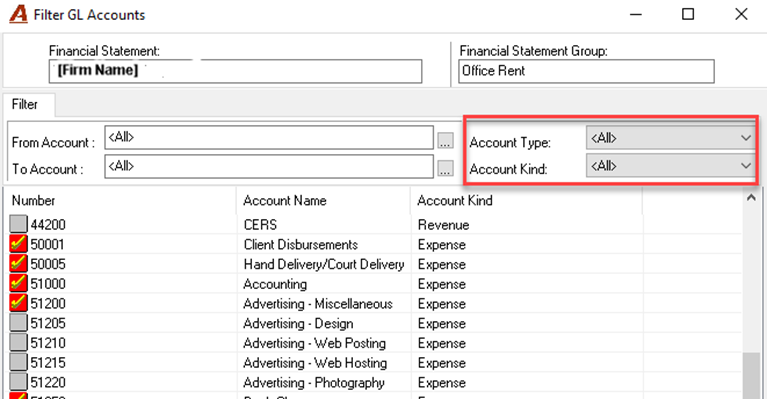Check account 51210 Advertising - Web Posting
The width and height of the screenshot is (767, 399).
coord(18,342)
